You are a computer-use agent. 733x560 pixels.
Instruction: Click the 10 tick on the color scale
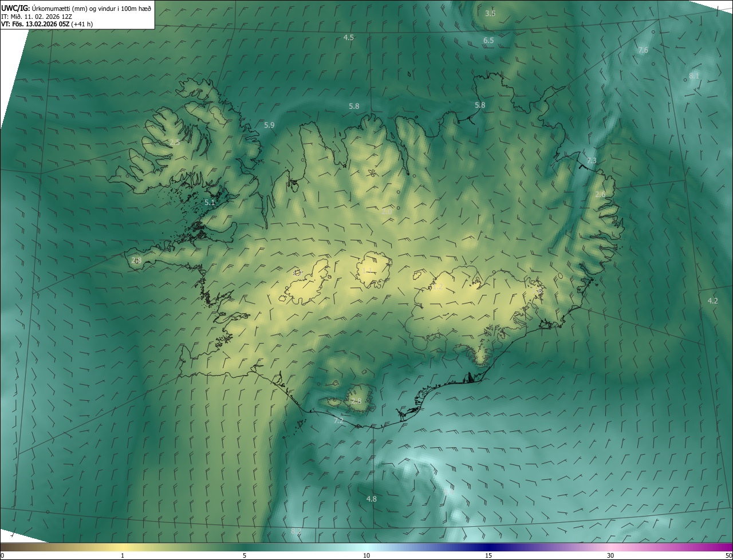click(x=366, y=555)
